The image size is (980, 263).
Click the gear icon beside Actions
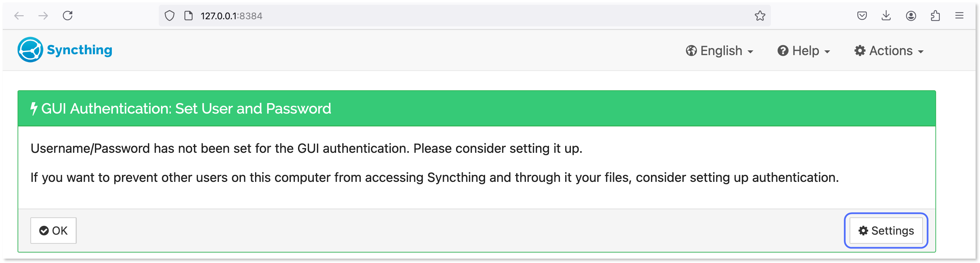click(x=860, y=51)
